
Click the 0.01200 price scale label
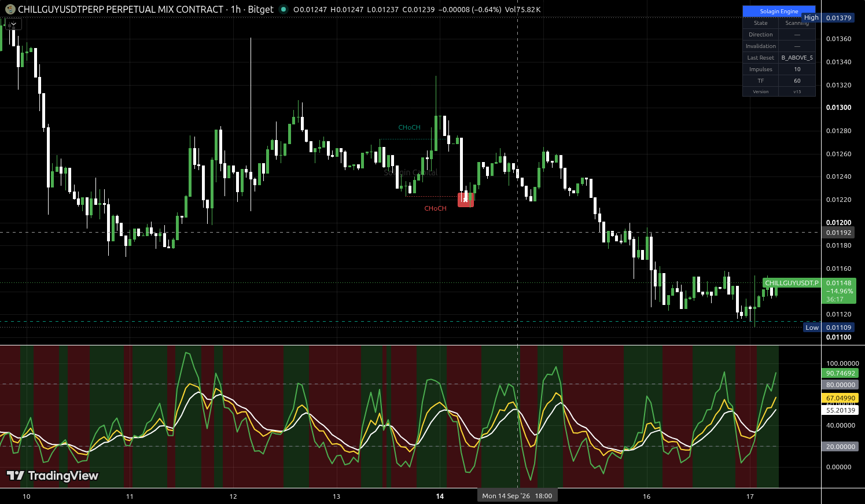click(x=838, y=223)
